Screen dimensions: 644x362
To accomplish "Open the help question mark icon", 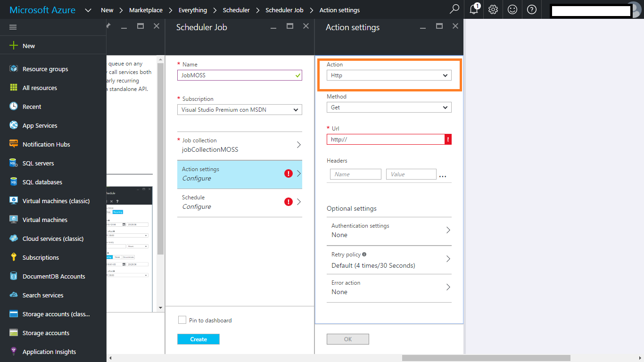I will [532, 9].
